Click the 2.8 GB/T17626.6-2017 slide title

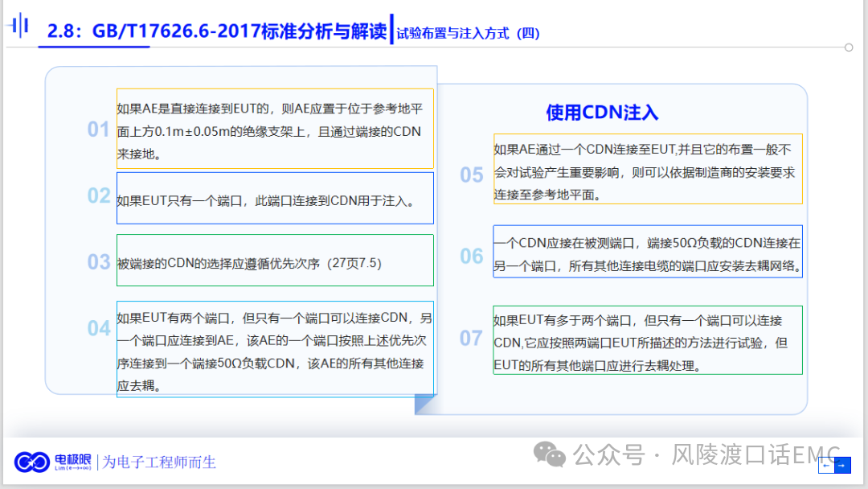(217, 32)
